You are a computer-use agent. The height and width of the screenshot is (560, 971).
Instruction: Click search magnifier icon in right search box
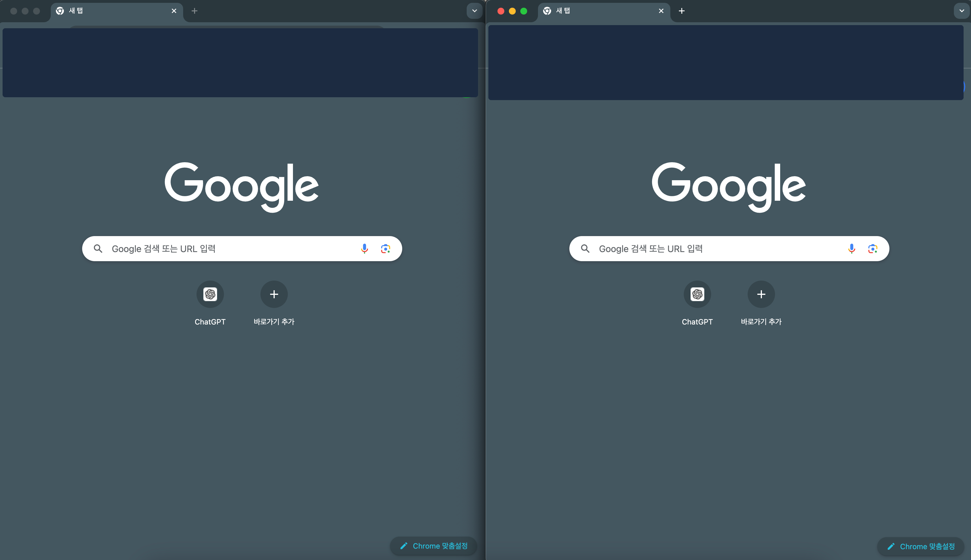[585, 249]
